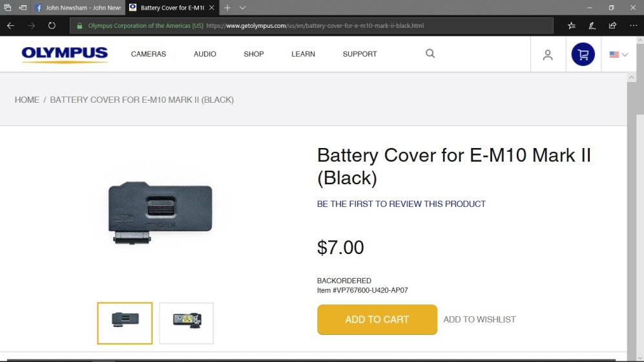644x362 pixels.
Task: Expand the US flag country selector
Action: tap(619, 54)
